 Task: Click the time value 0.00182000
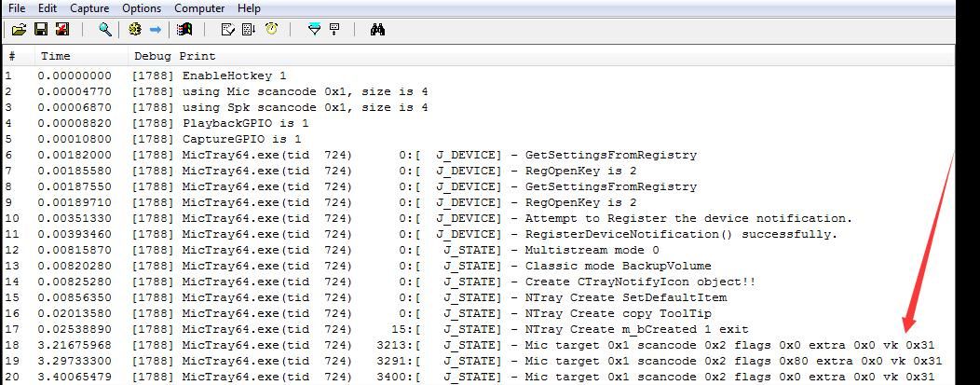point(75,155)
